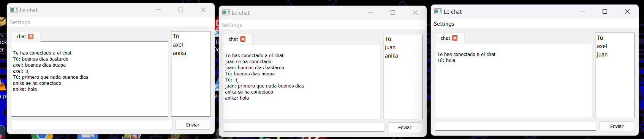Screen dimensions: 644x139
Task: Select user axel in the right window list
Action: (x=602, y=46)
